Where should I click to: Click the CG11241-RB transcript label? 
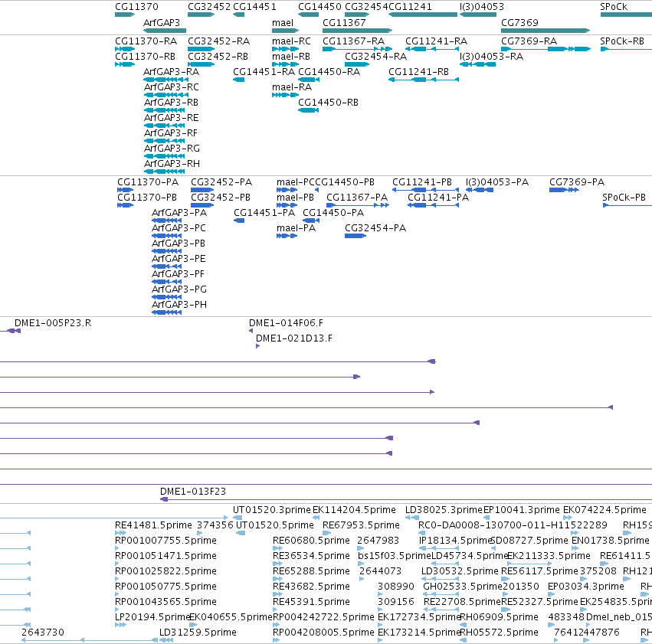(x=419, y=72)
